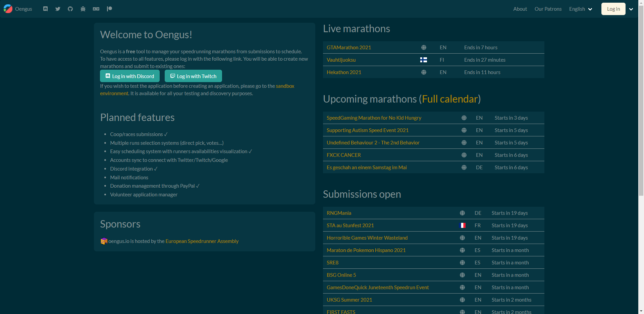The width and height of the screenshot is (644, 314).
Task: Click the translation language icon in navbar
Action: [96, 9]
